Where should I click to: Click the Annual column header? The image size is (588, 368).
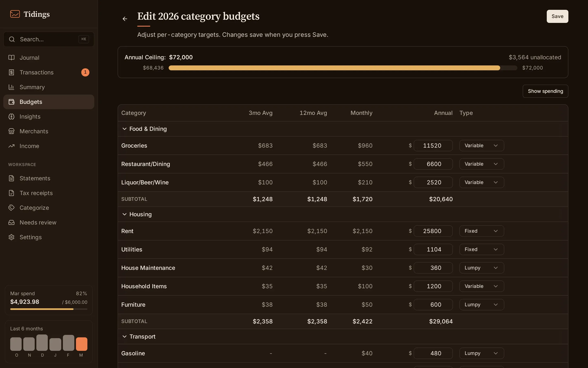pyautogui.click(x=443, y=113)
